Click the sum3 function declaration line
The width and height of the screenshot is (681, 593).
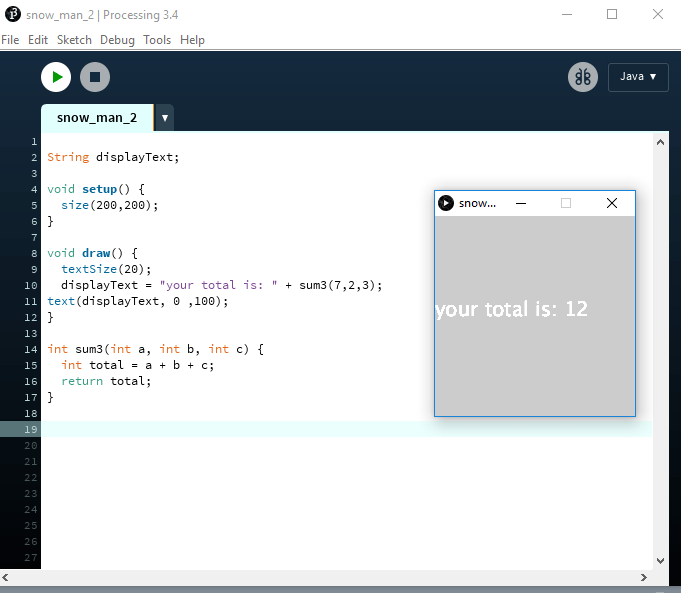pyautogui.click(x=155, y=349)
